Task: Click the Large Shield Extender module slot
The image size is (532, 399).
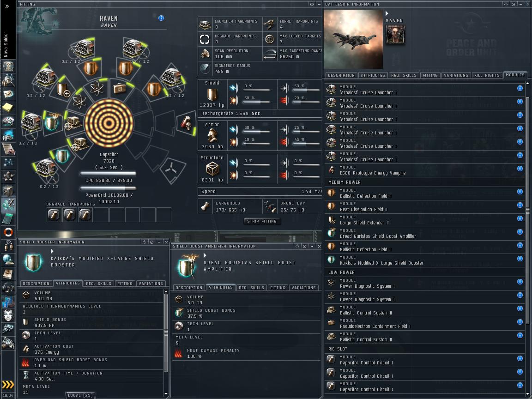Action: 63,90
